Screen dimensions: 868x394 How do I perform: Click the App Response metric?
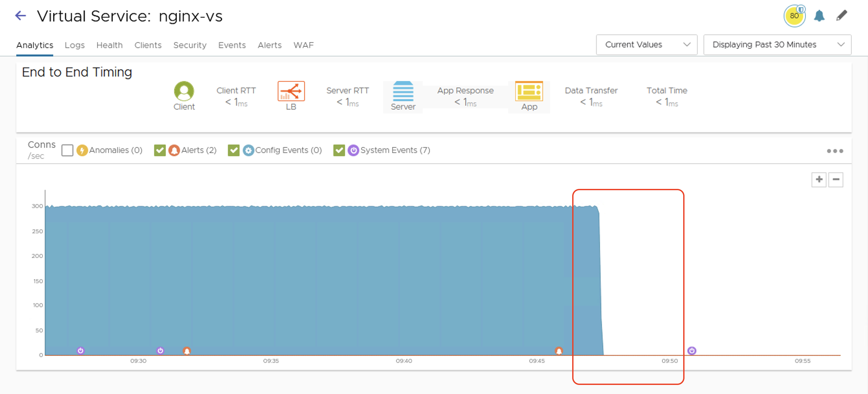(465, 97)
